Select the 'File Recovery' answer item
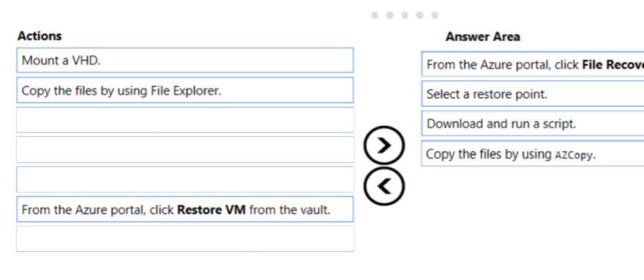Image resolution: width=644 pixels, height=280 pixels. coord(533,64)
